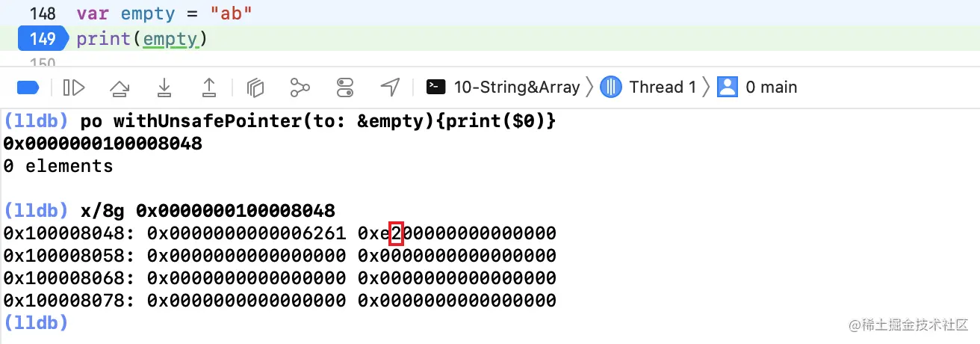Screen dimensions: 980x344
Task: Click the Thread 1 icon
Action: pos(611,87)
